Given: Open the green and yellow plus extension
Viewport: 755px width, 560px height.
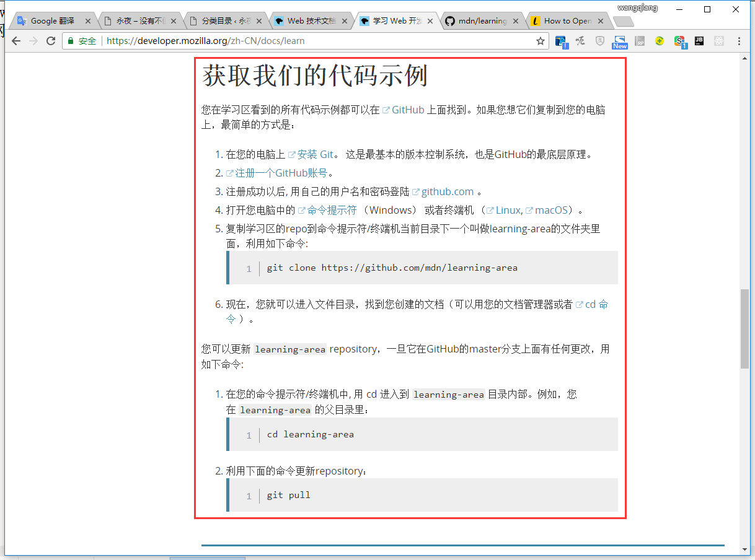Looking at the screenshot, I should coord(660,41).
